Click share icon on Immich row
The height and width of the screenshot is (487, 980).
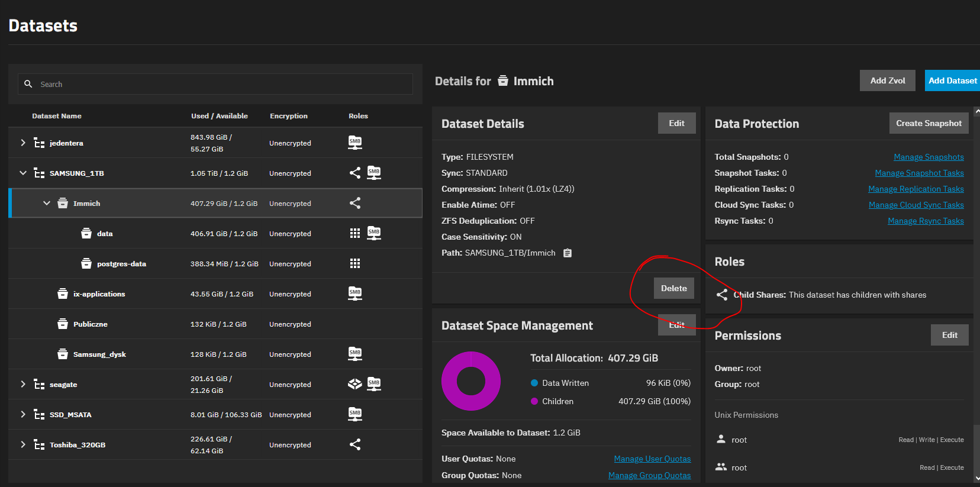pos(355,203)
